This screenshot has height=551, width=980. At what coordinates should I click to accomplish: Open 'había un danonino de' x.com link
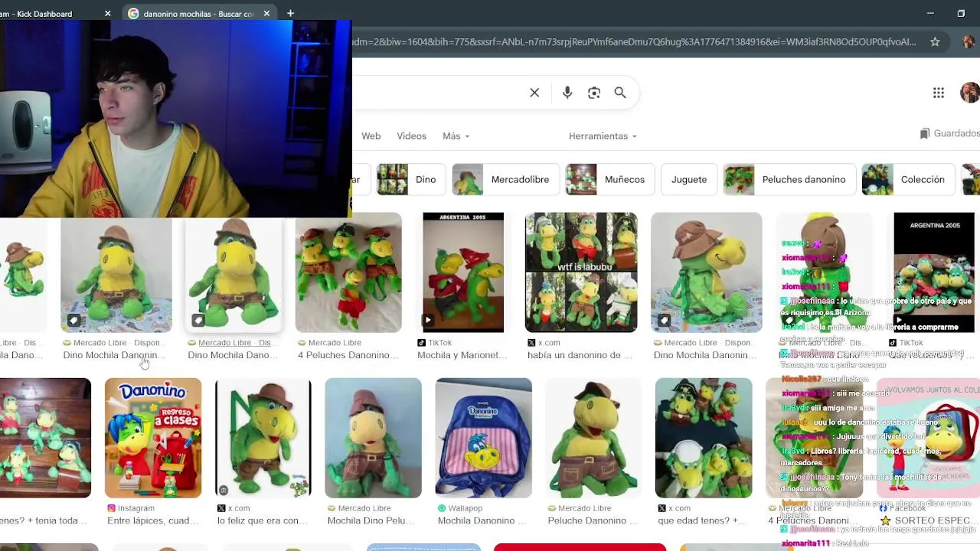(x=580, y=355)
